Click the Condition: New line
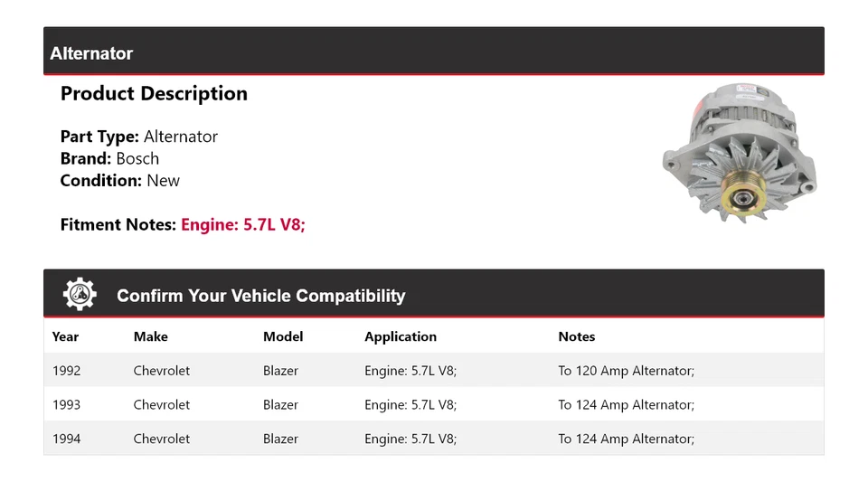 click(120, 180)
